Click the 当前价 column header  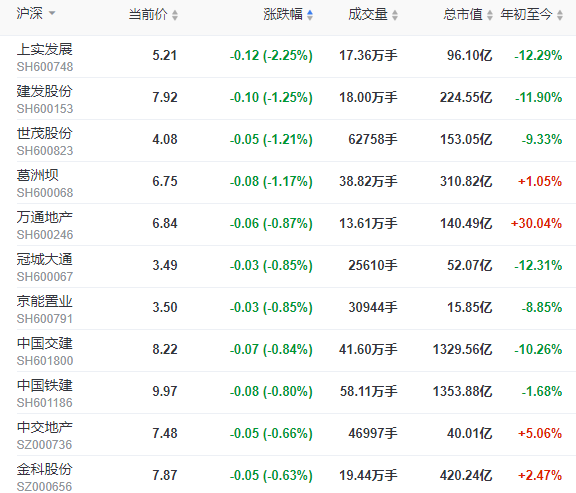point(148,15)
